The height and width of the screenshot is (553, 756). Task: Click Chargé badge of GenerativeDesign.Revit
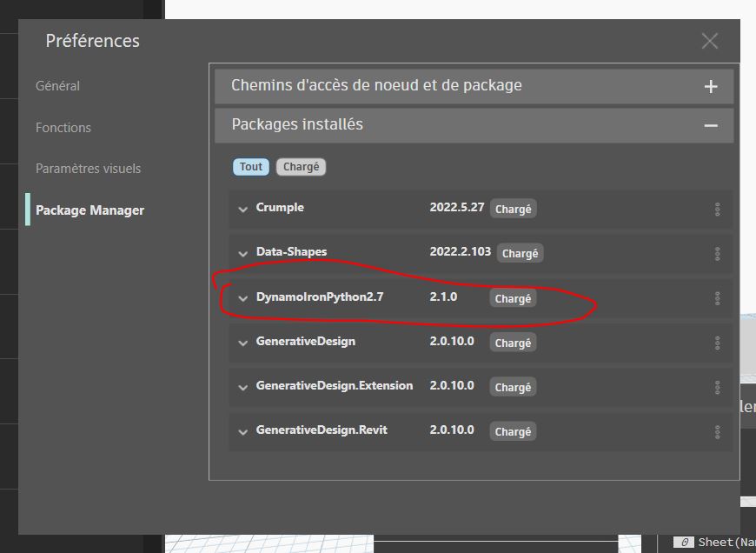pyautogui.click(x=513, y=431)
